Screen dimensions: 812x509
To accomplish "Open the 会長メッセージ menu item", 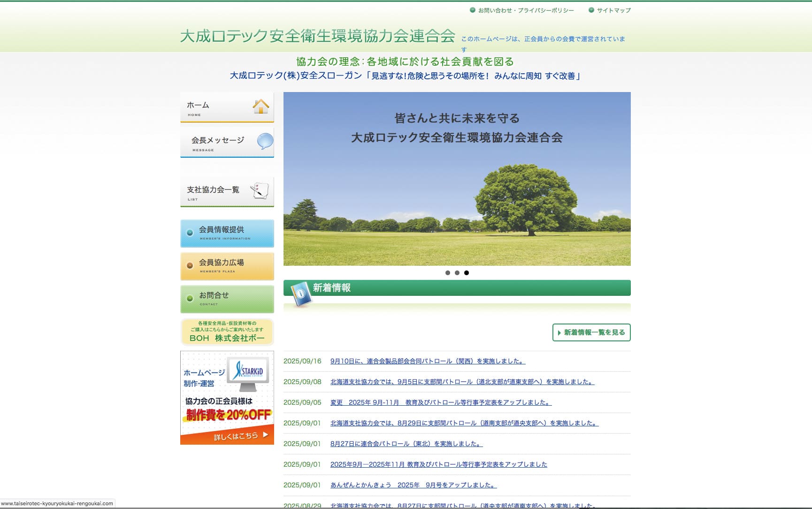I will coord(227,143).
